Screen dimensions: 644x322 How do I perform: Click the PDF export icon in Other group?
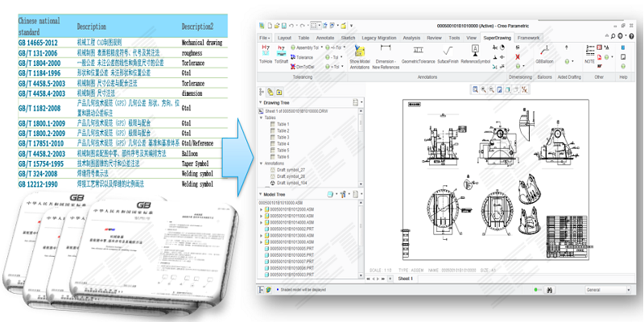(x=599, y=56)
